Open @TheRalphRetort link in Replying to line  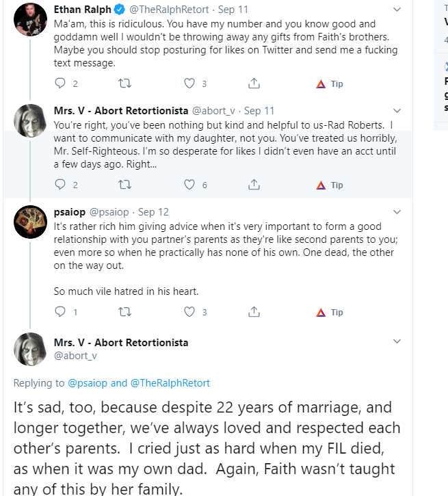[170, 383]
